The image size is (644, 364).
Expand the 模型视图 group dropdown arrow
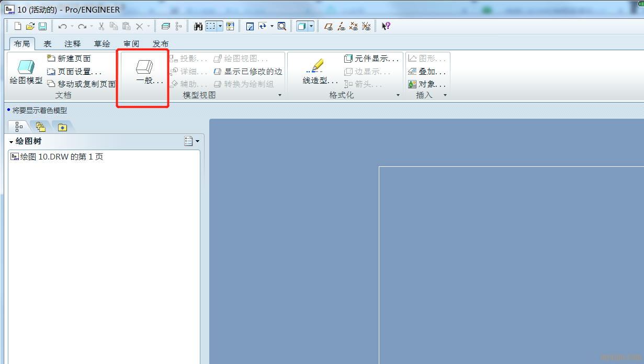tap(279, 95)
